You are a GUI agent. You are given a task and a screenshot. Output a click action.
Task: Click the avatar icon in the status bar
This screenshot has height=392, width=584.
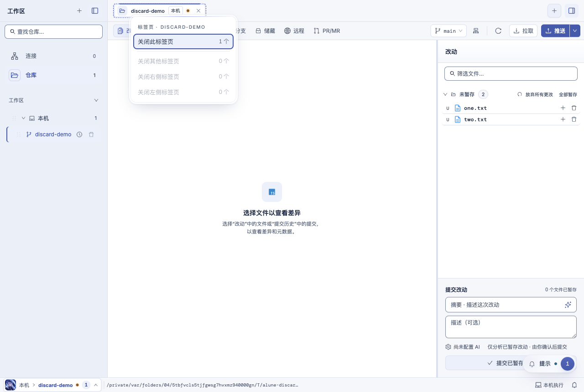point(10,385)
